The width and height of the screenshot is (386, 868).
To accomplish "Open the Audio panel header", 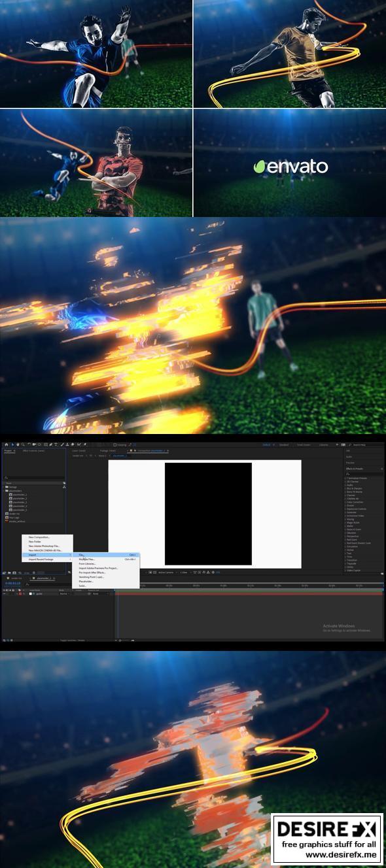I will [349, 456].
